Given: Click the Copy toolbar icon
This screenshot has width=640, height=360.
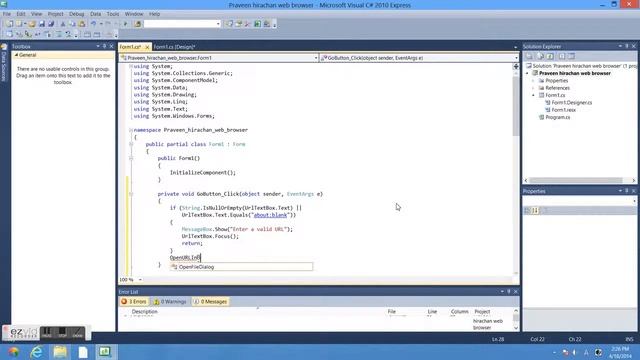Looking at the screenshot, I should [x=72, y=24].
